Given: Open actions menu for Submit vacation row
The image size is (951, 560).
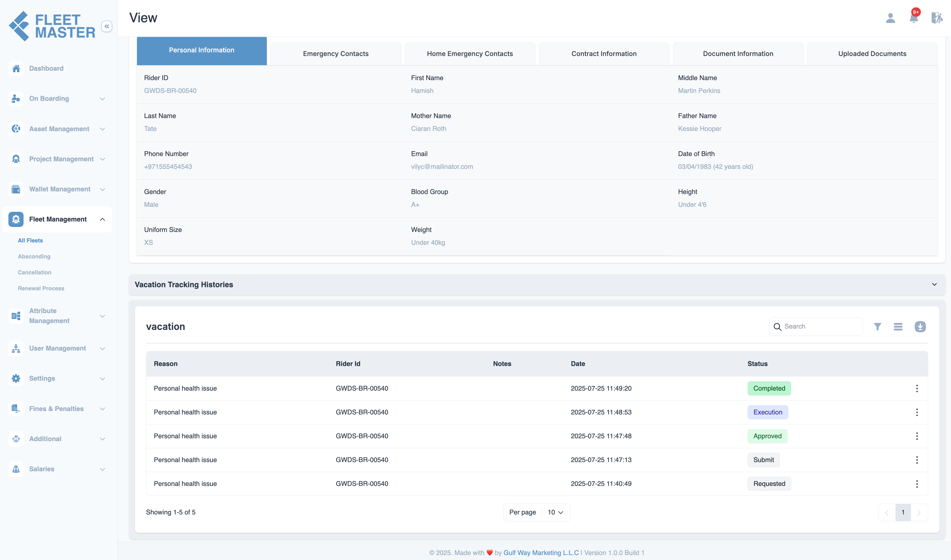Looking at the screenshot, I should point(917,460).
